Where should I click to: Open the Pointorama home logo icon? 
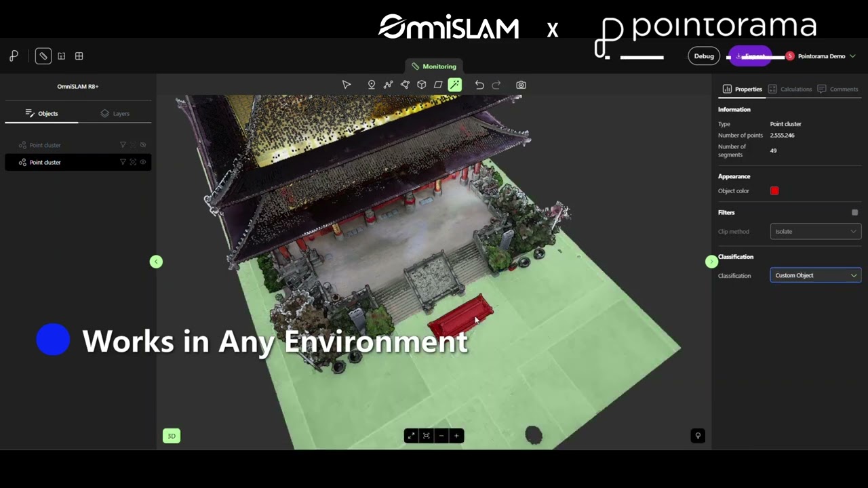pyautogui.click(x=14, y=56)
